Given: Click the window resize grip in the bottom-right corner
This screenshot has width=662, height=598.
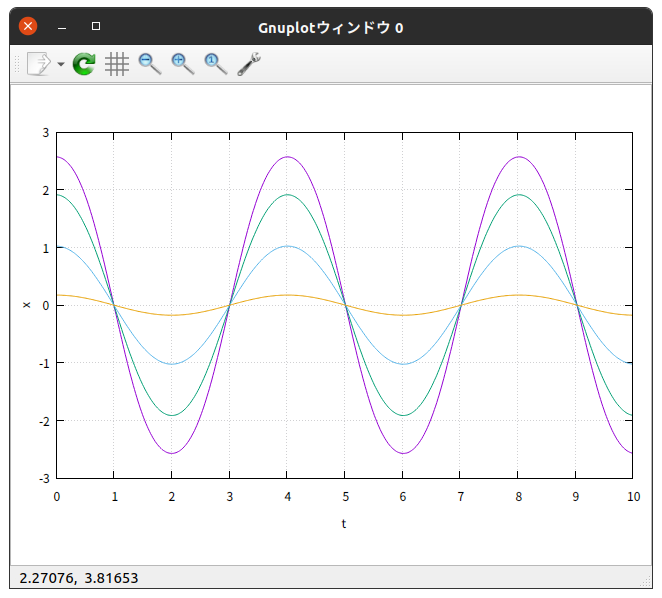Looking at the screenshot, I should tap(646, 582).
